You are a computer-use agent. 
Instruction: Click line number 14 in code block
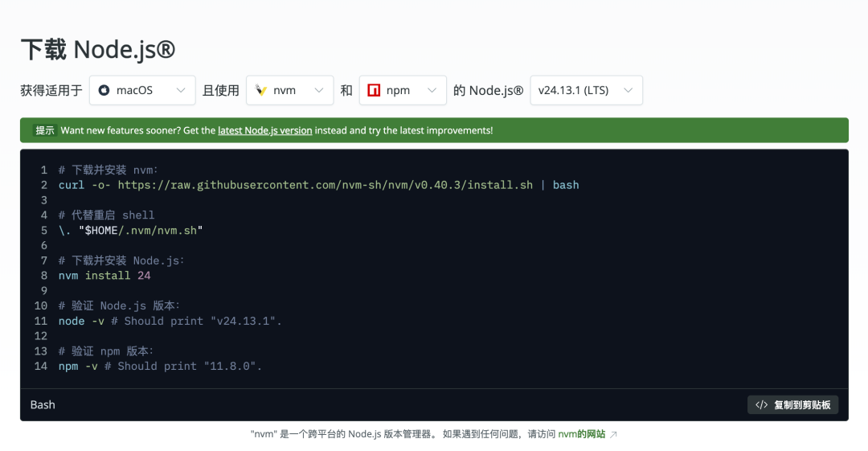coord(41,367)
